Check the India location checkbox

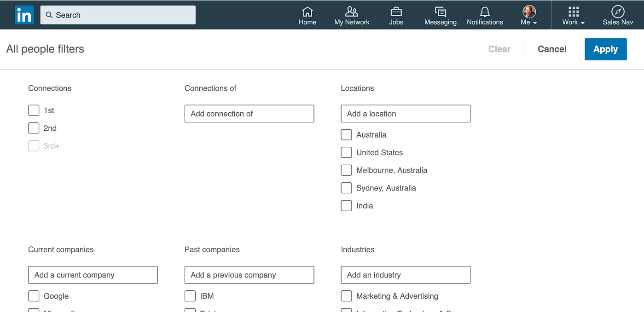(346, 206)
